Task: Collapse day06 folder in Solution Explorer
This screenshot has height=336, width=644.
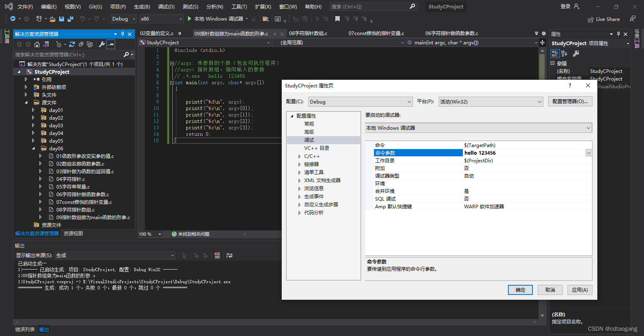Action: [33, 148]
